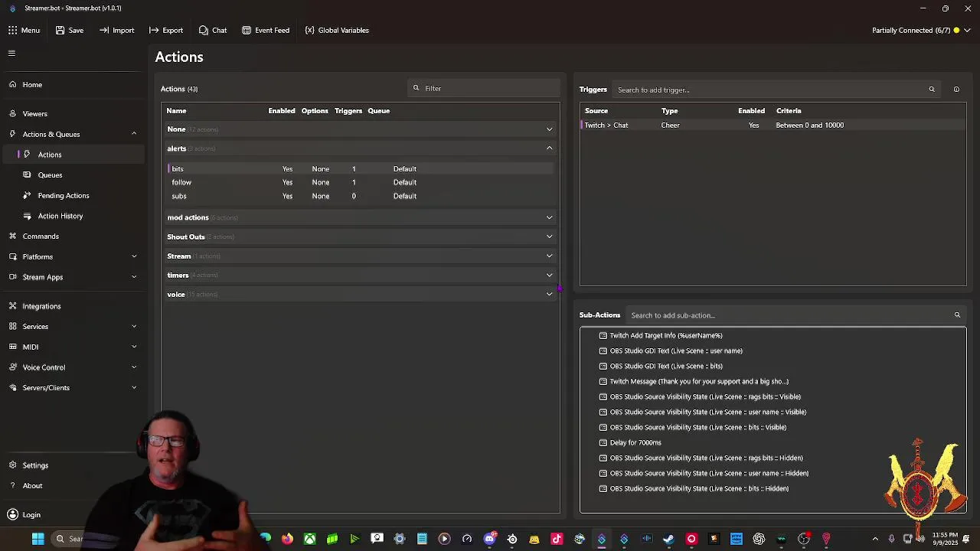Image resolution: width=980 pixels, height=551 pixels.
Task: Select the subs action row
Action: (360, 196)
